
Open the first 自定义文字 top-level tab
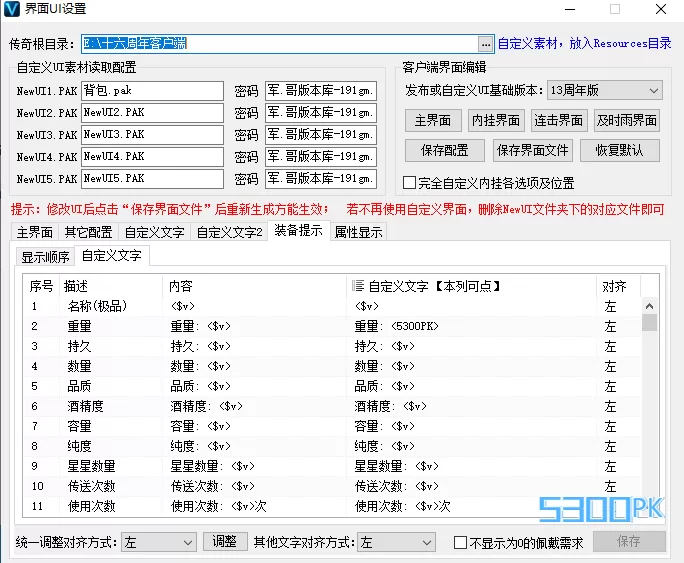tap(154, 232)
